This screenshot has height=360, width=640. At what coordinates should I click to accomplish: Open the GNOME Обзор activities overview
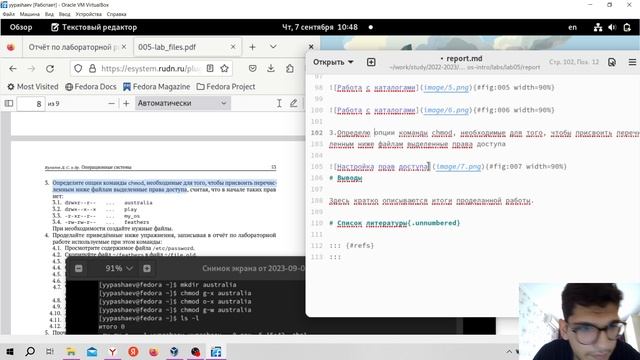click(21, 27)
